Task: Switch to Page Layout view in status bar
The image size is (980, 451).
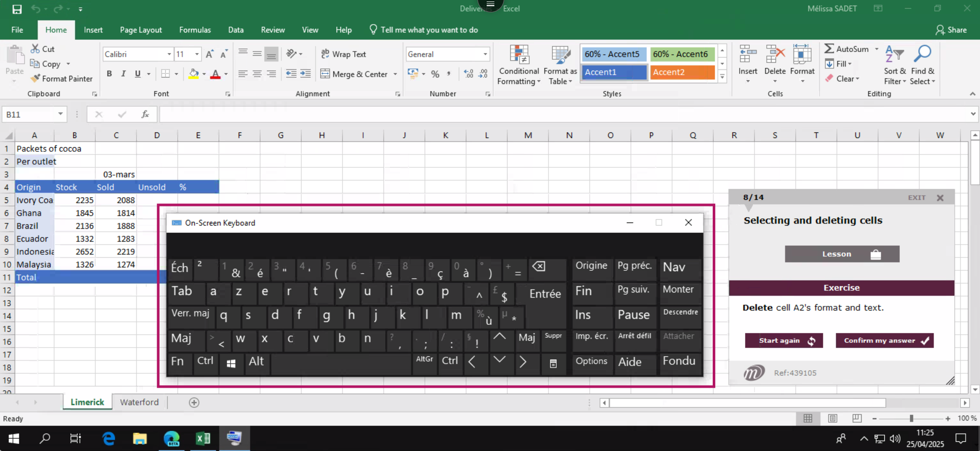Action: click(833, 419)
